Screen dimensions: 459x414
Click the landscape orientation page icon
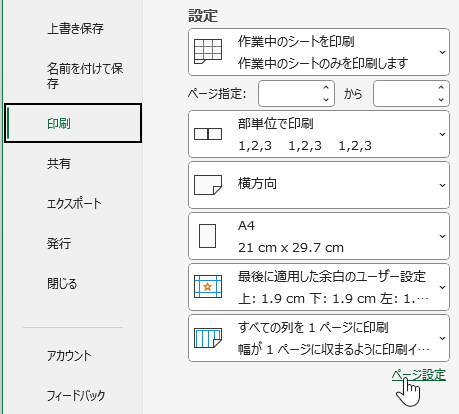tap(208, 185)
